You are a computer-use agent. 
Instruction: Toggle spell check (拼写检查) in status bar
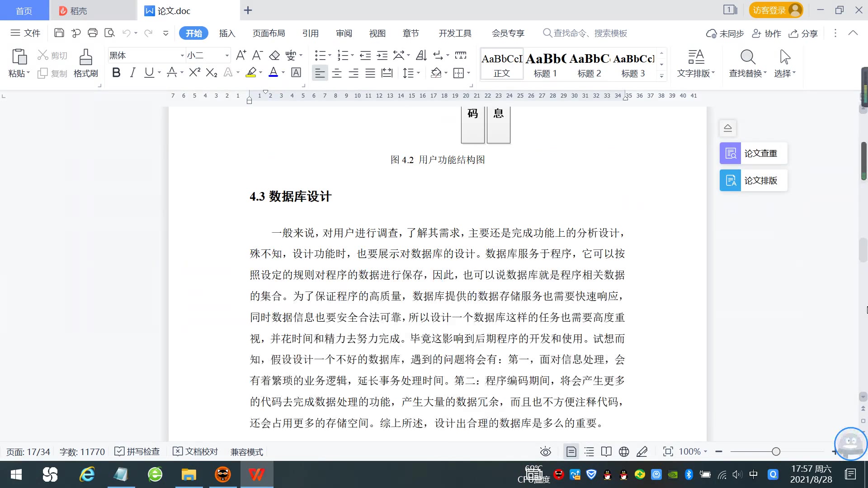pyautogui.click(x=137, y=452)
